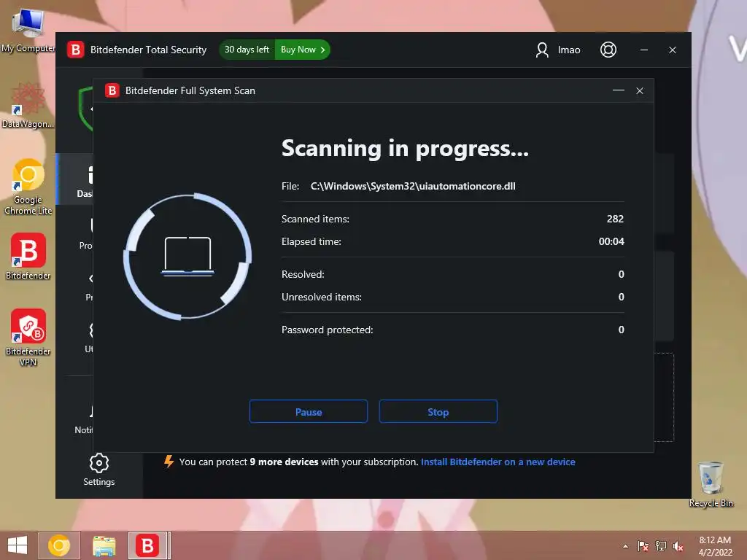Stop the running scan
Viewport: 747px width, 560px height.
click(438, 411)
